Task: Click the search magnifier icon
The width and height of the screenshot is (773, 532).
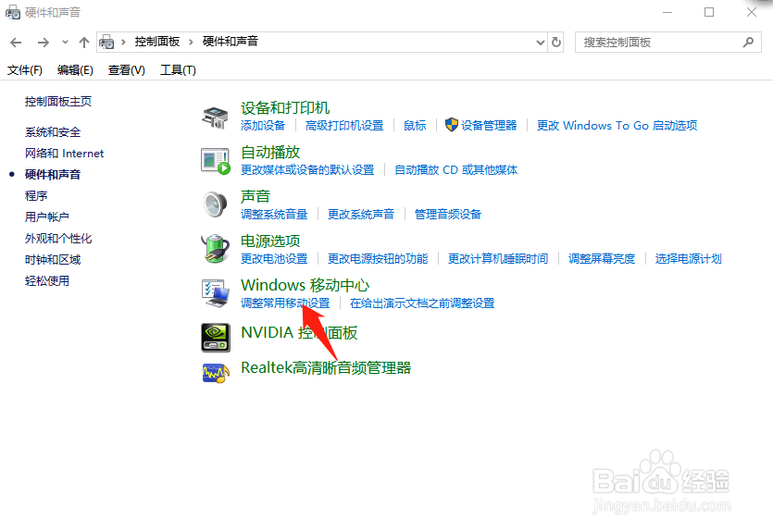Action: click(x=748, y=43)
